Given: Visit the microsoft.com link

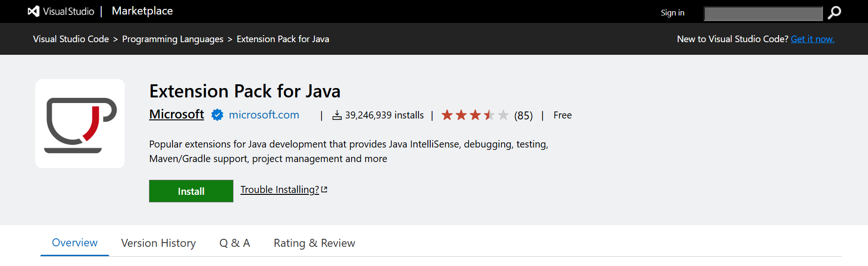Looking at the screenshot, I should coord(264,115).
